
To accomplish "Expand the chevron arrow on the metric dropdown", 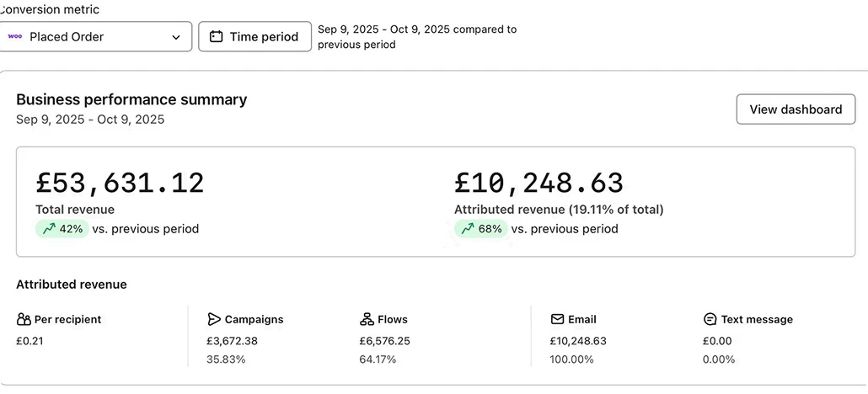I will [x=176, y=37].
